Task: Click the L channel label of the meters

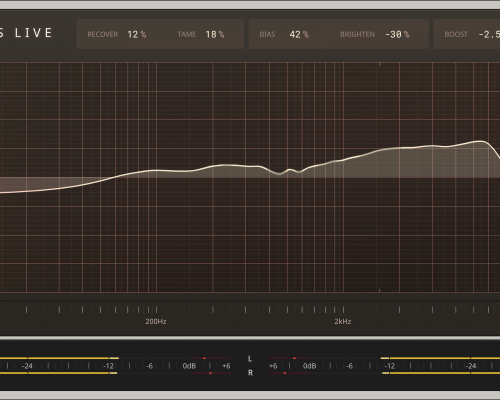Action: tap(250, 359)
